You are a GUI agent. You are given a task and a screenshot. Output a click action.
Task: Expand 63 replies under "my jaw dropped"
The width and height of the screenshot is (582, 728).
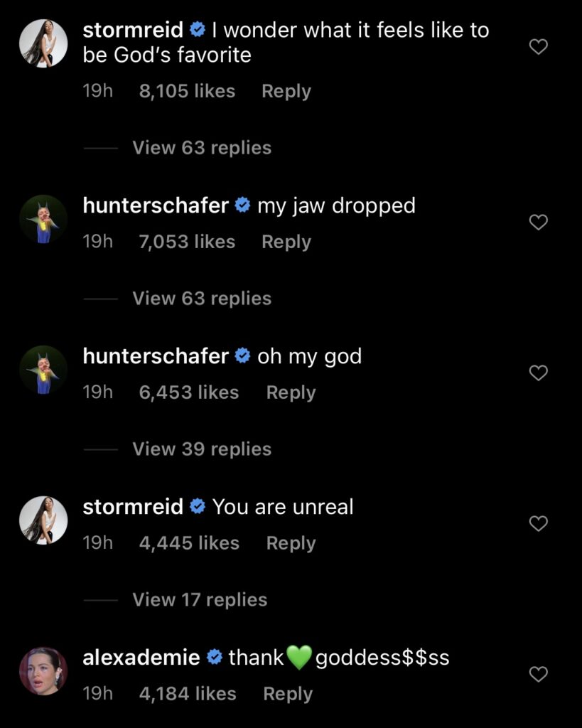tap(202, 299)
